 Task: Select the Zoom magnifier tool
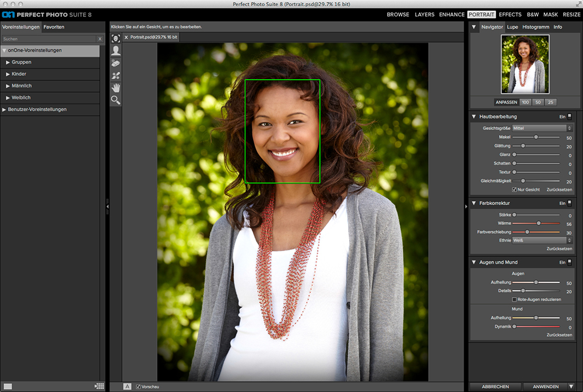pos(115,100)
